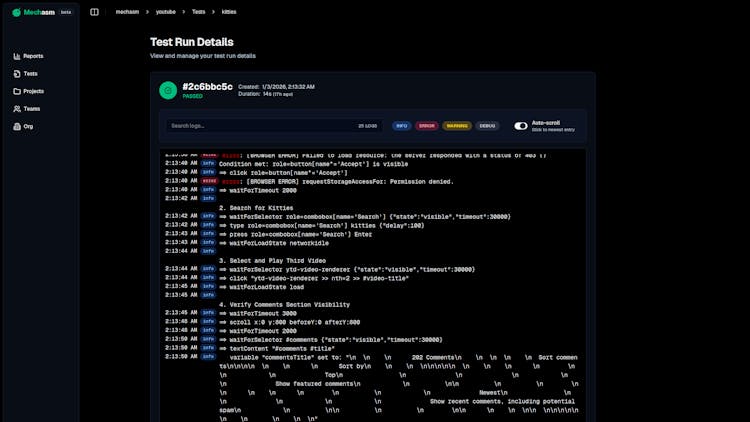
Task: Select log line 'waitForTimeout 3000'
Action: click(258, 313)
